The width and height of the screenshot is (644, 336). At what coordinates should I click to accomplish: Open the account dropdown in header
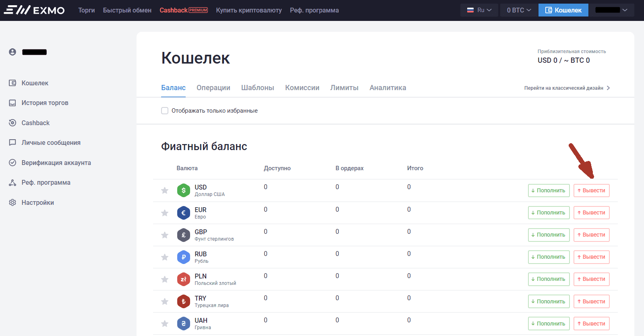611,10
